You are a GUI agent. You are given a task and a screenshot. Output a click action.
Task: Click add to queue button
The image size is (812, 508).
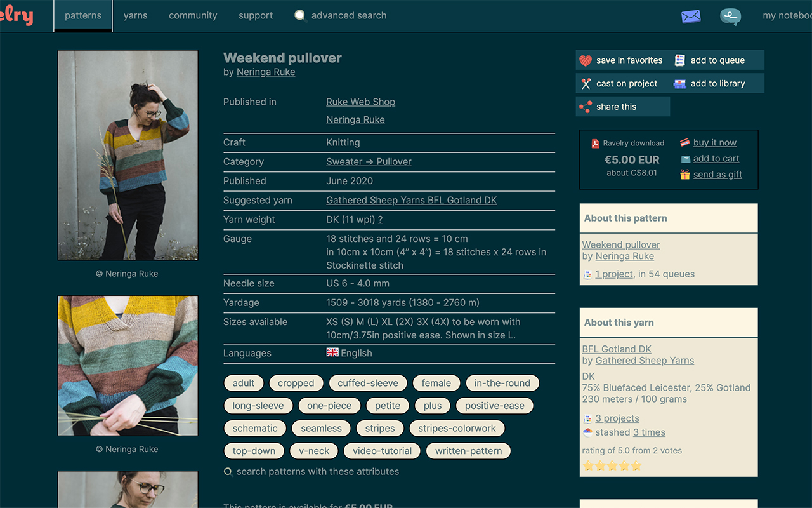pos(717,60)
